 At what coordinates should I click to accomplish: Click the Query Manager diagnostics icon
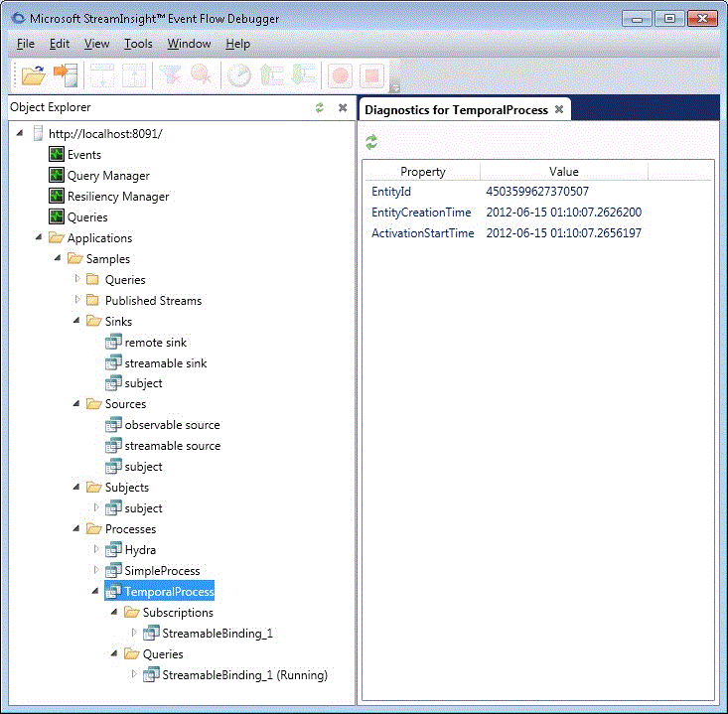click(x=57, y=175)
